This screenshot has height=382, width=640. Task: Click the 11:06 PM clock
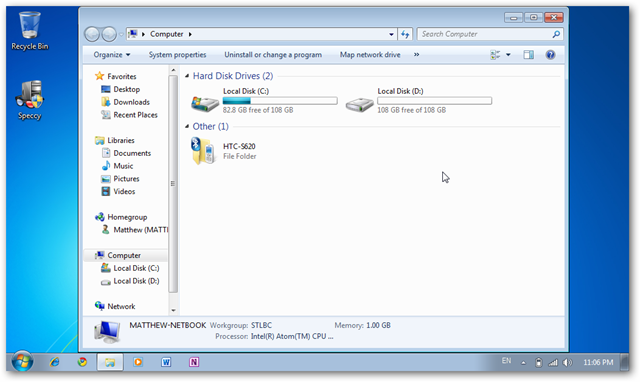[x=598, y=362]
